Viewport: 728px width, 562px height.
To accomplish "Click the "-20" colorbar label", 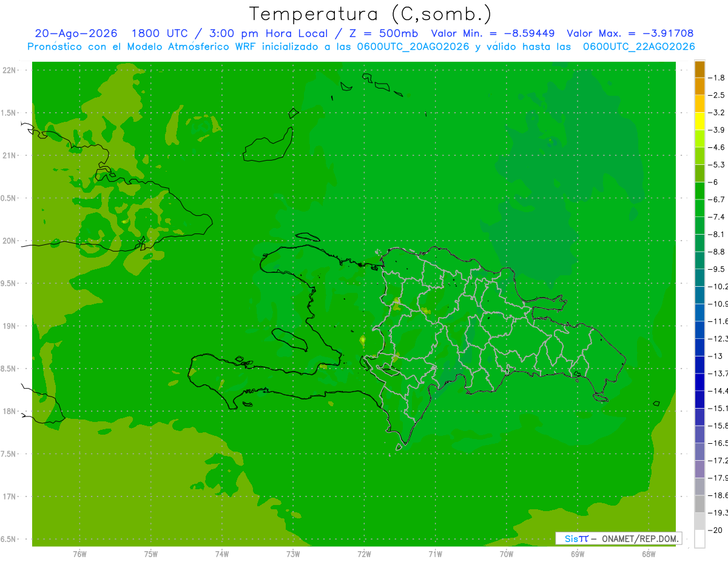I will (715, 530).
